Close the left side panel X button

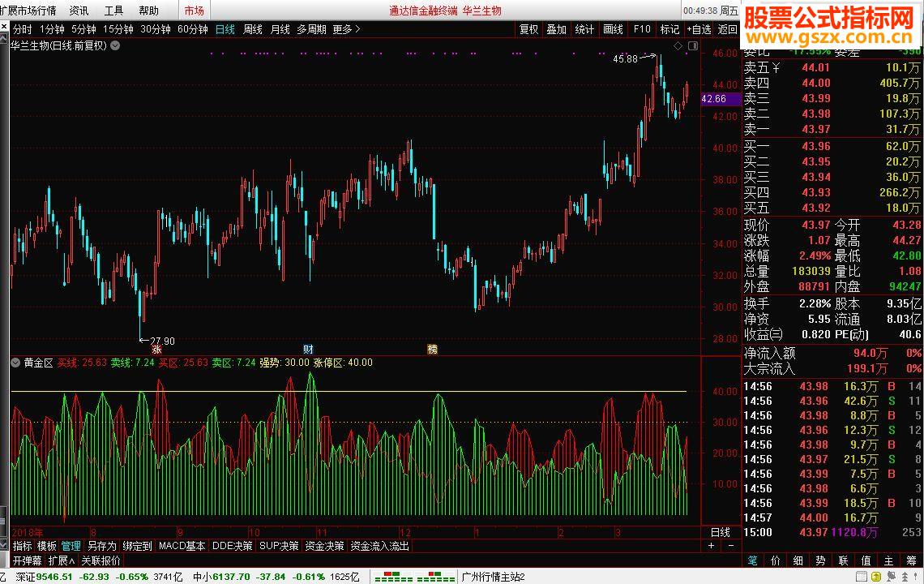4,27
